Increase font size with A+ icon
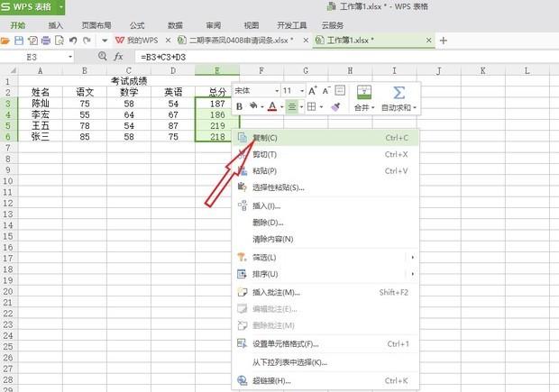This screenshot has width=559, height=392. pos(312,90)
